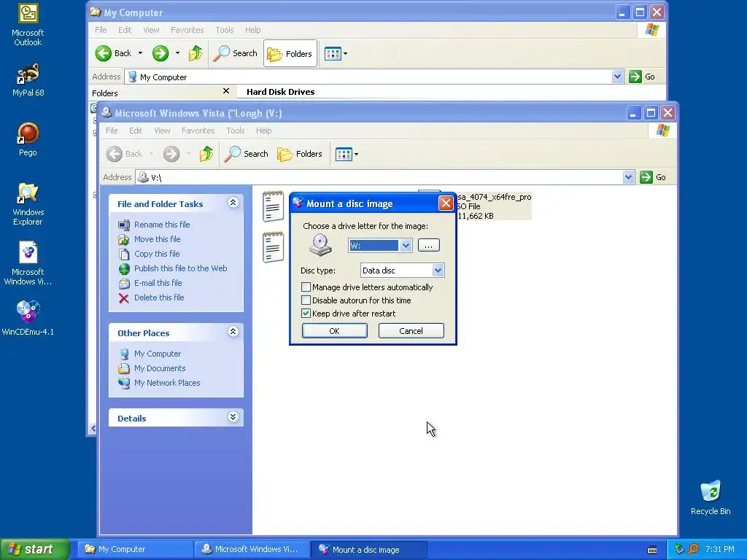Click OK in Mount a disc image

pyautogui.click(x=334, y=331)
